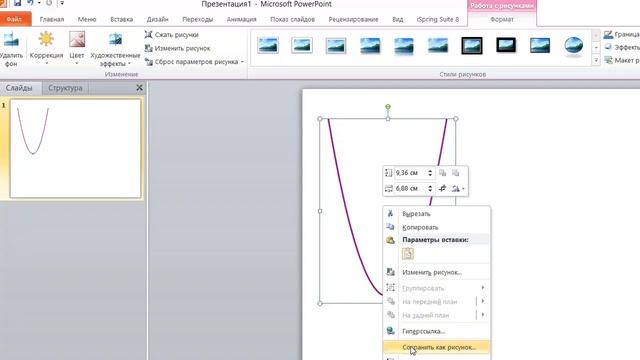The image size is (640, 360).
Task: Open the Показ слайдов tab
Action: (292, 19)
